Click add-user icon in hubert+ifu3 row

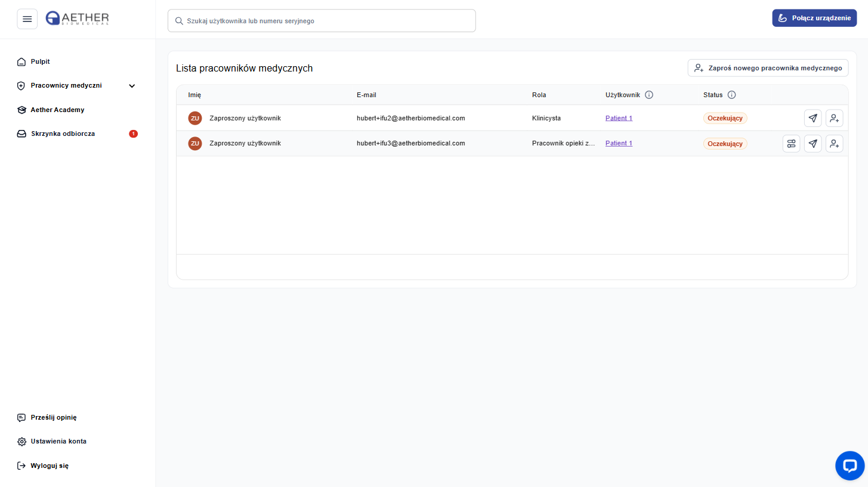coord(835,144)
